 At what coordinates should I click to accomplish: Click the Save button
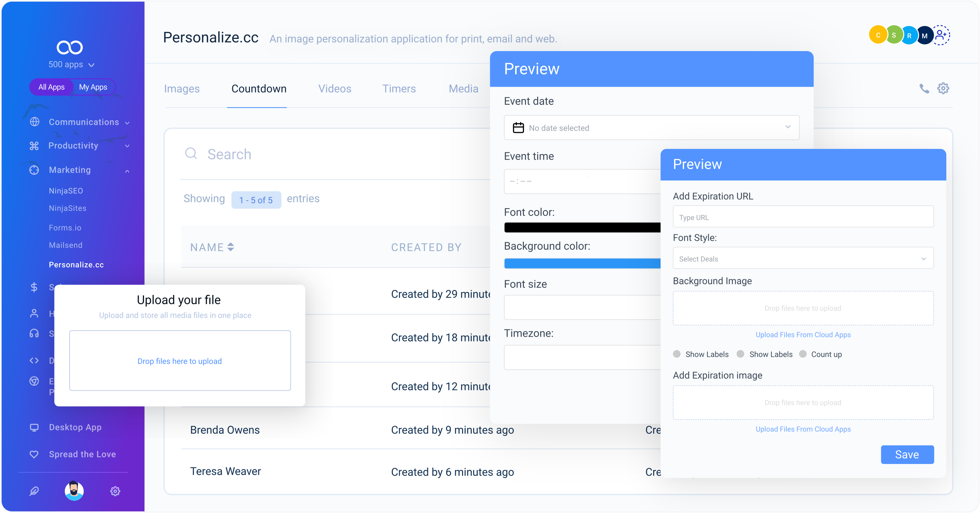(907, 454)
